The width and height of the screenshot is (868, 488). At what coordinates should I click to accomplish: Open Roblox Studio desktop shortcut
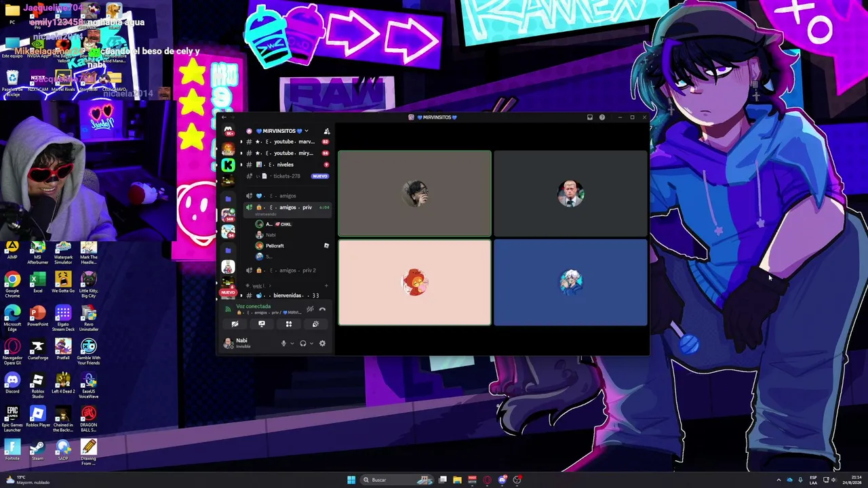pyautogui.click(x=38, y=386)
